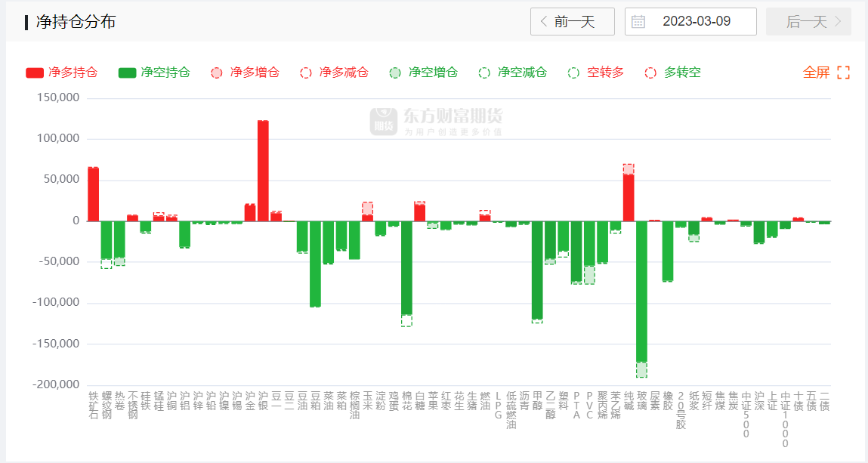The image size is (868, 463).
Task: Go to previous day with 前一天
Action: [x=573, y=22]
